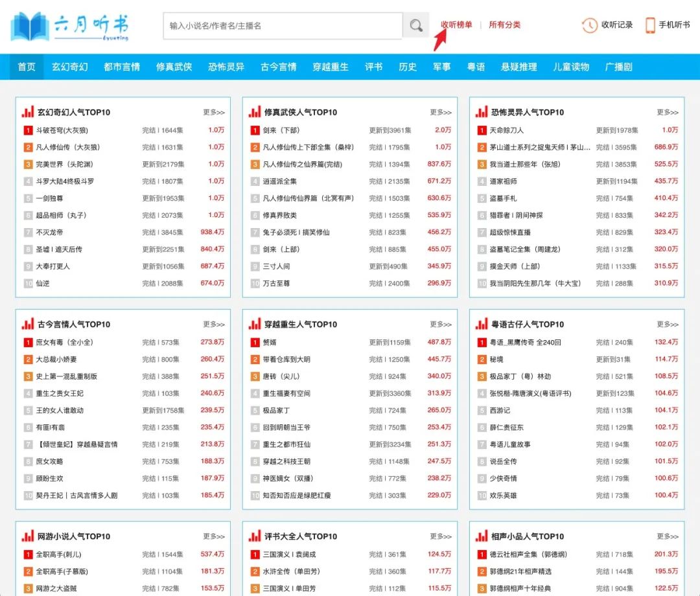700x596 pixels.
Task: Click rank 1 badge next to 赘婿
Action: click(x=255, y=342)
